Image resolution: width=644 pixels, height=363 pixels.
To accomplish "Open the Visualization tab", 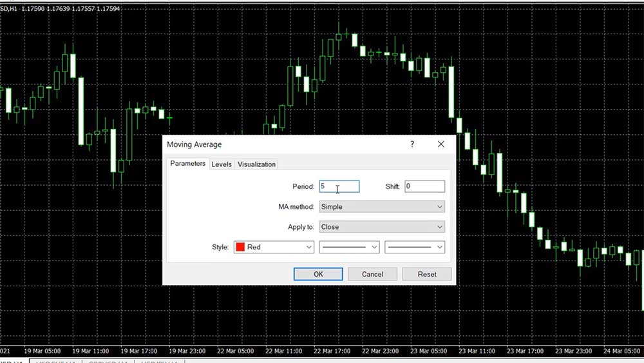I will (x=257, y=164).
